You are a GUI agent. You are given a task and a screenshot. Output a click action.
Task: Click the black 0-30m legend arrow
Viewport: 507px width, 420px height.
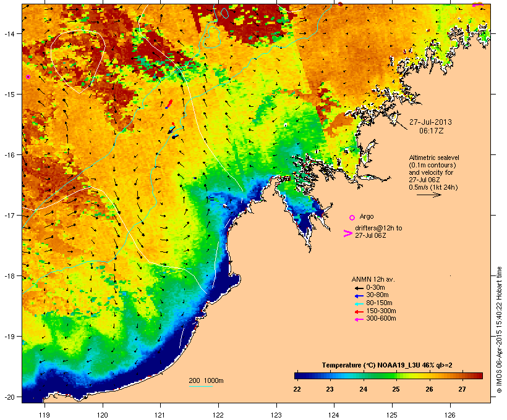(359, 288)
